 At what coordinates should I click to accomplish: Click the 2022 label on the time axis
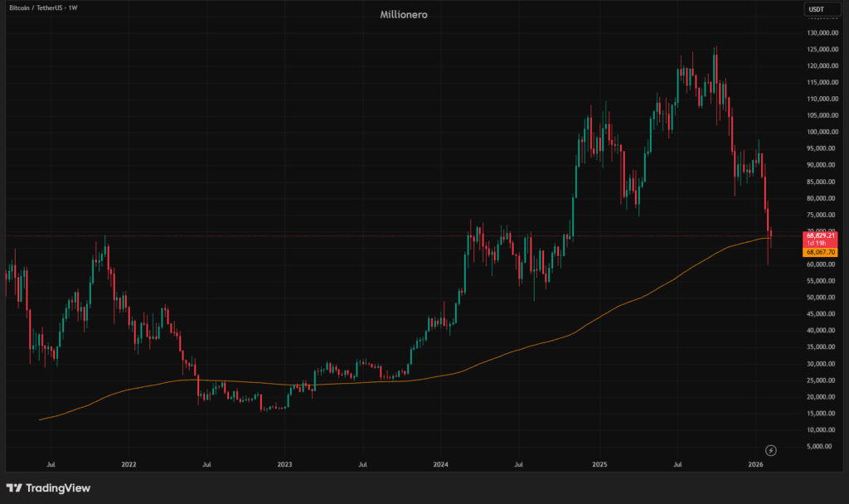coord(129,466)
